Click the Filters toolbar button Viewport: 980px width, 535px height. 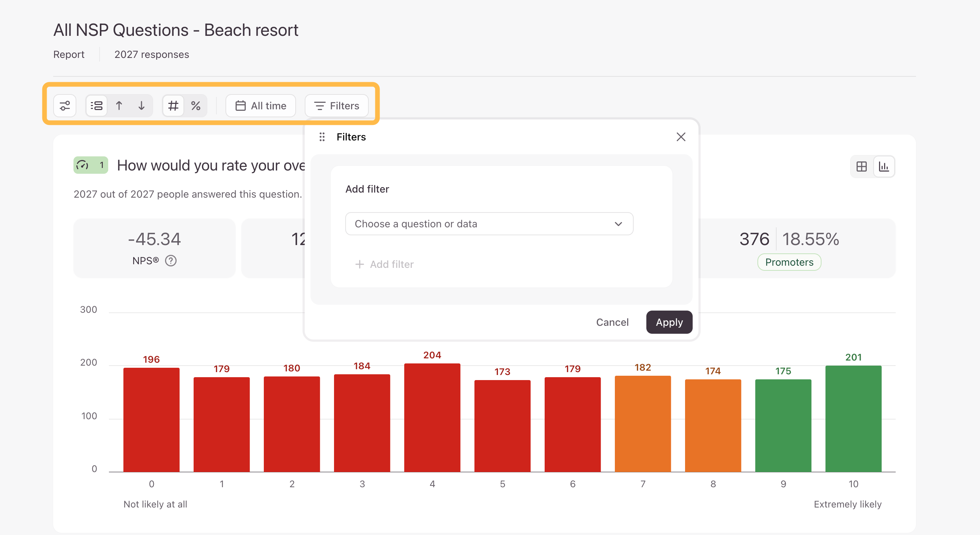pyautogui.click(x=337, y=105)
